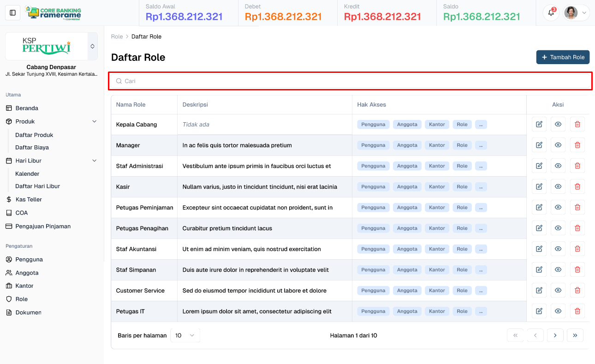Delete the Customer Service role
Image resolution: width=595 pixels, height=364 pixels.
pos(577,291)
